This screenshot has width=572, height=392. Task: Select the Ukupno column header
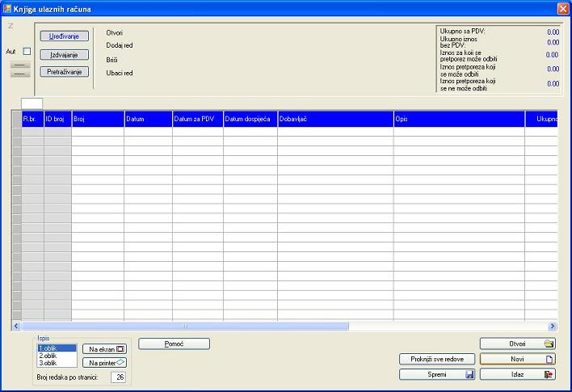pyautogui.click(x=541, y=119)
